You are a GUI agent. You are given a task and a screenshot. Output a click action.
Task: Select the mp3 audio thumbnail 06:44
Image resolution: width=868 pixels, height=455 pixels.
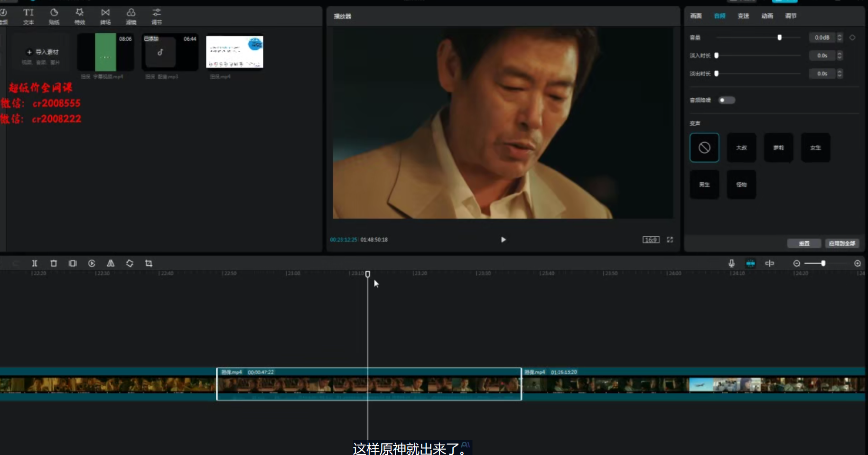point(170,52)
